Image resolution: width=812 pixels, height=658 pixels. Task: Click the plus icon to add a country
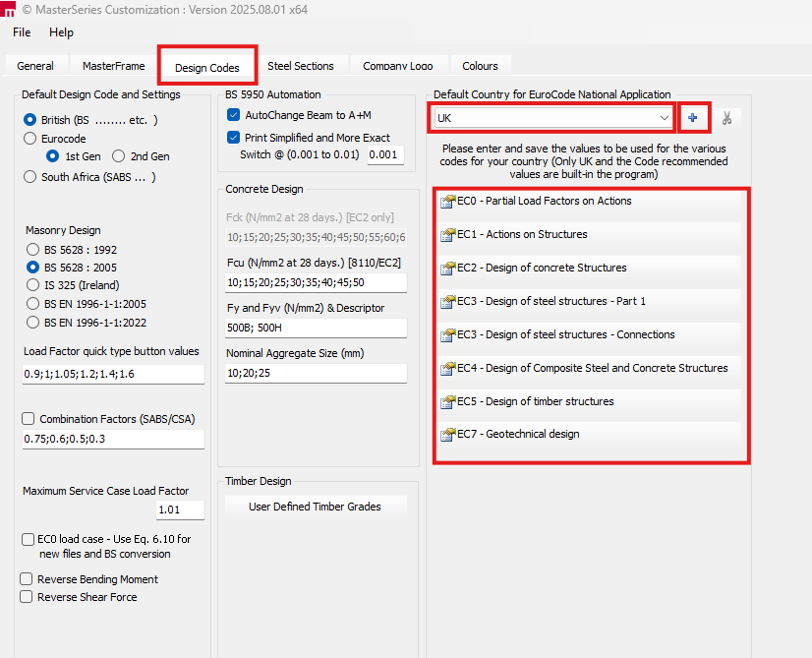(x=694, y=116)
